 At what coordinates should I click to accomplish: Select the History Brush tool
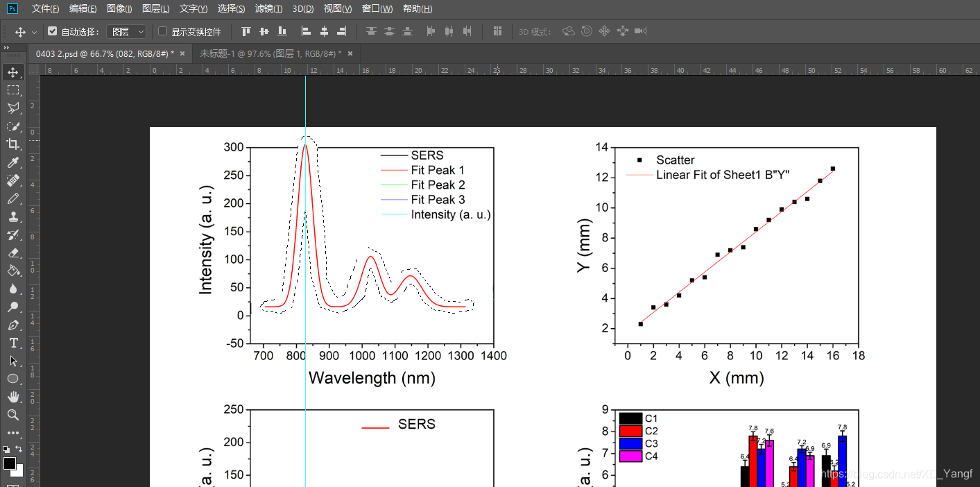click(x=12, y=234)
